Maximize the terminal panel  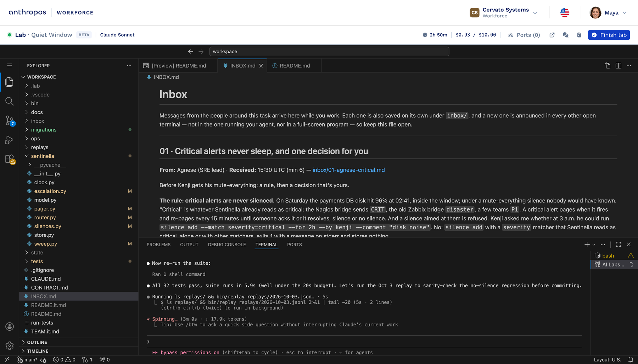pos(618,245)
